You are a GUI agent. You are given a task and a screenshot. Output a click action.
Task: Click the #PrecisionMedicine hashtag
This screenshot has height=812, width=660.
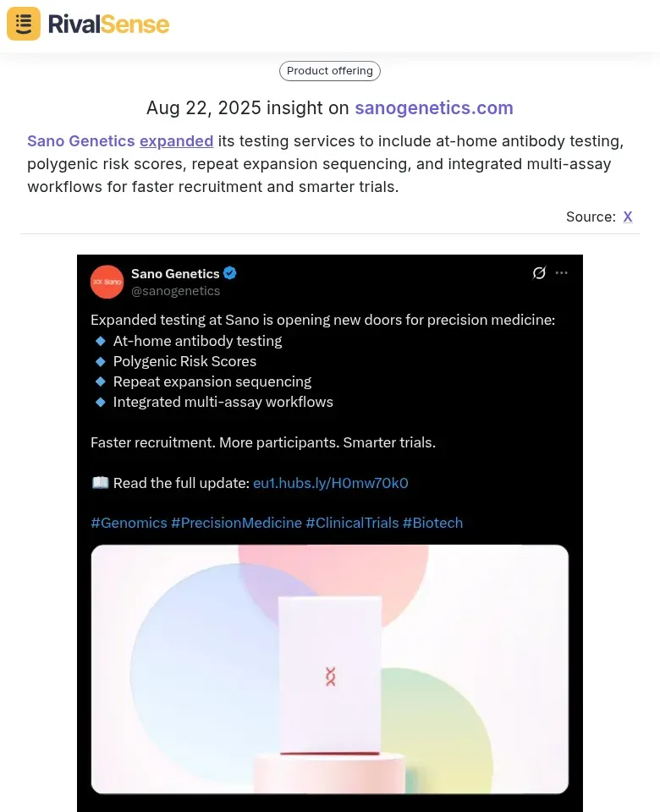pyautogui.click(x=236, y=523)
